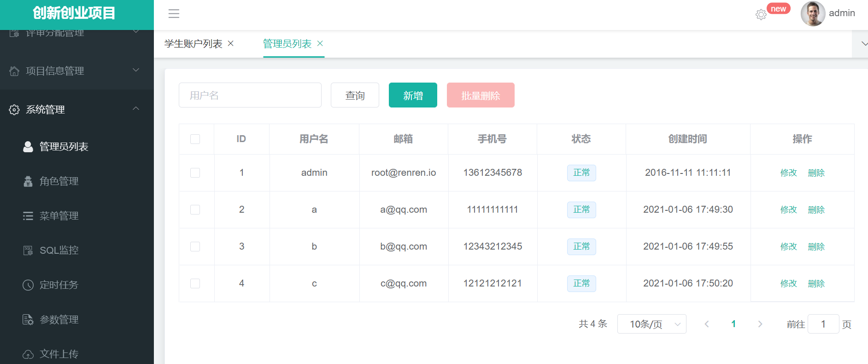
Task: Click the 共 4 条 total count text
Action: 593,324
